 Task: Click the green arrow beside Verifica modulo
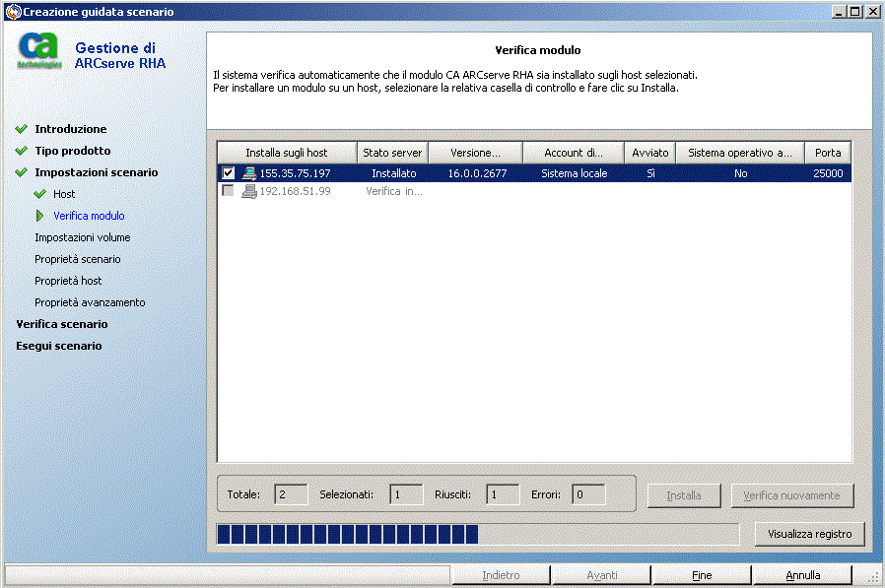click(39, 216)
